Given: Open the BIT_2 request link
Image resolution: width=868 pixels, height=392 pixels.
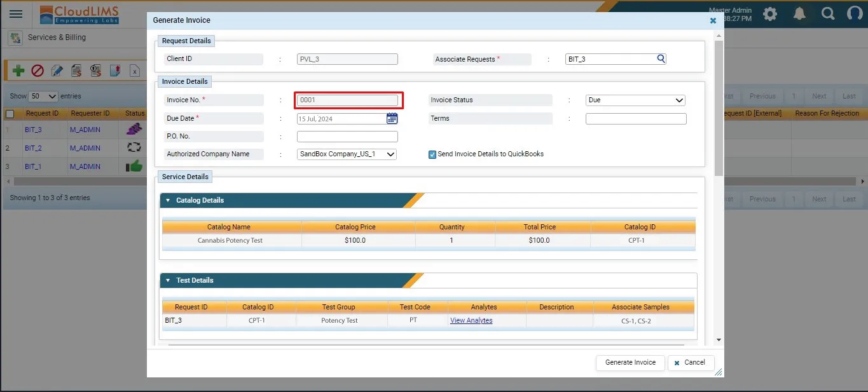Looking at the screenshot, I should coord(33,148).
